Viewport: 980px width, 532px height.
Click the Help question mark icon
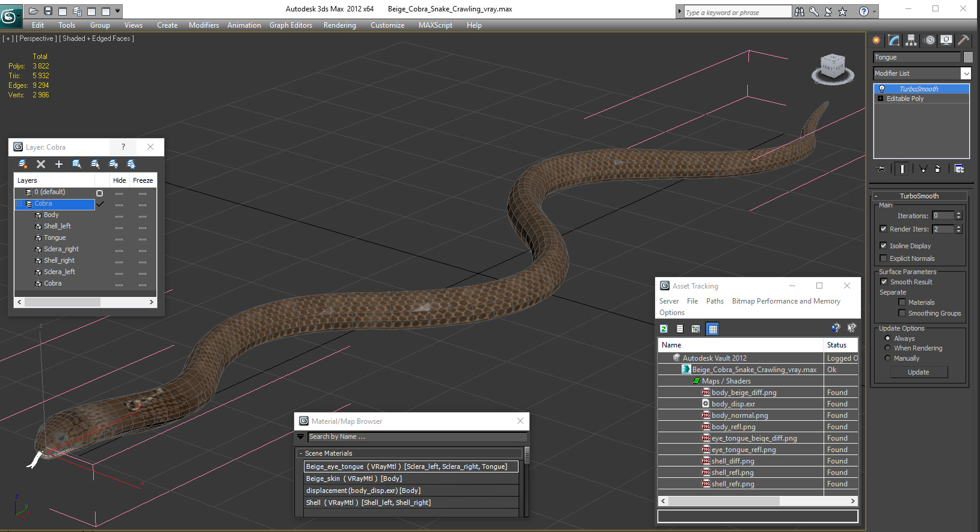tap(864, 11)
